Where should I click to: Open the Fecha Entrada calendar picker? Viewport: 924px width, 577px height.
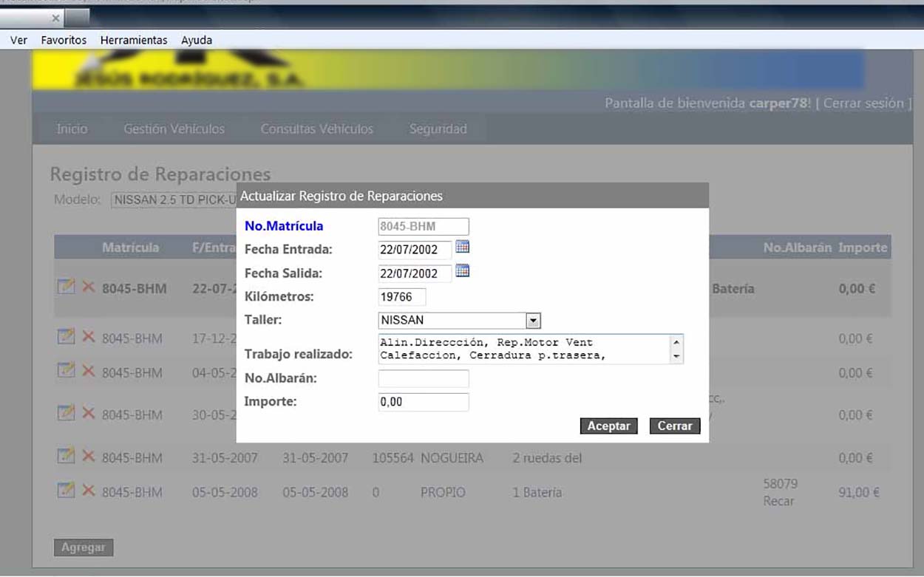[x=463, y=247]
